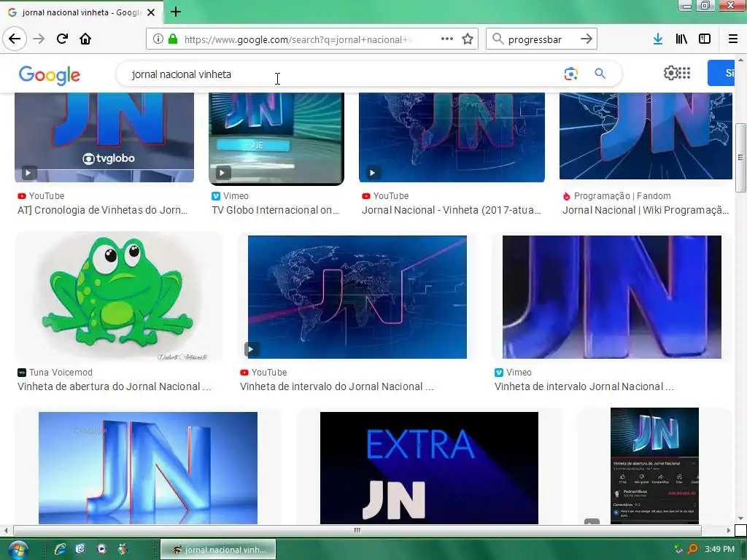Viewport: 747px width, 560px height.
Task: Open the downloads panel
Action: tap(658, 39)
